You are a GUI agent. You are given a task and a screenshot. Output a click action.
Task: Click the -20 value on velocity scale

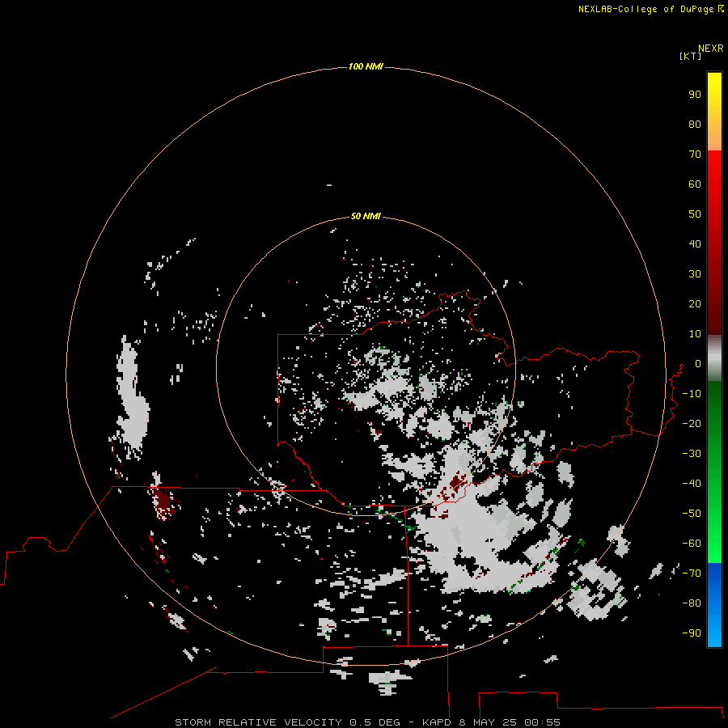(692, 424)
